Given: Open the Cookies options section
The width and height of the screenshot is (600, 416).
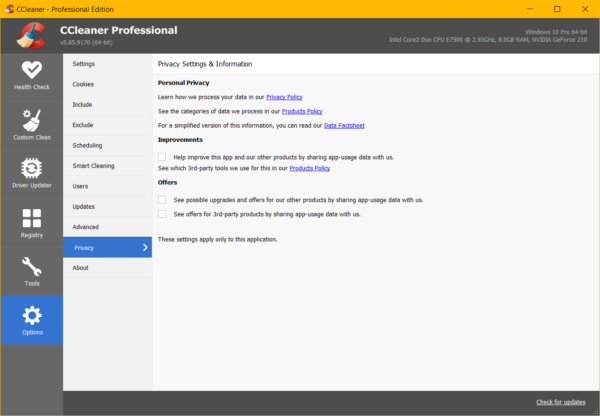Looking at the screenshot, I should point(84,84).
